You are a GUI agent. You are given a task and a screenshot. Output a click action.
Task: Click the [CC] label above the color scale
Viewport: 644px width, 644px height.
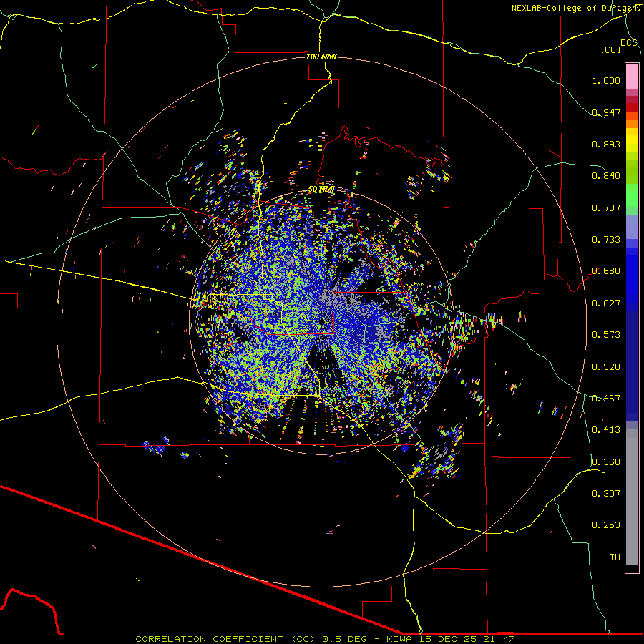611,49
